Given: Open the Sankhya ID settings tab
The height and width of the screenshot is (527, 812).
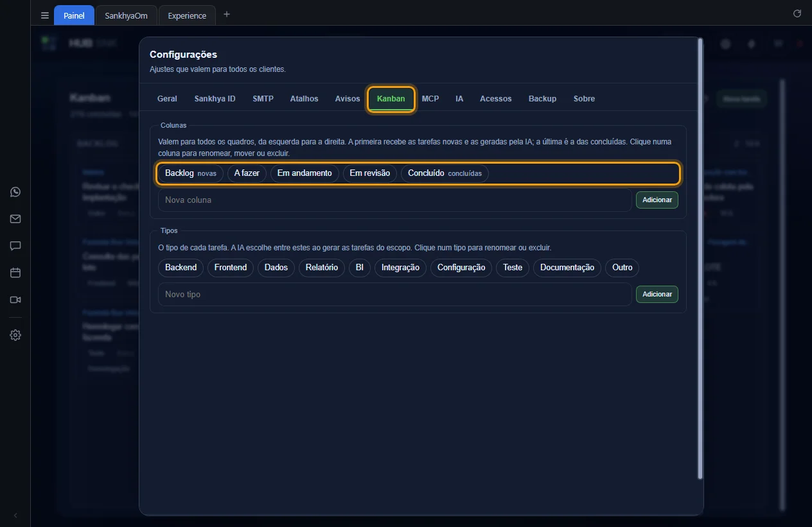Looking at the screenshot, I should (x=215, y=99).
